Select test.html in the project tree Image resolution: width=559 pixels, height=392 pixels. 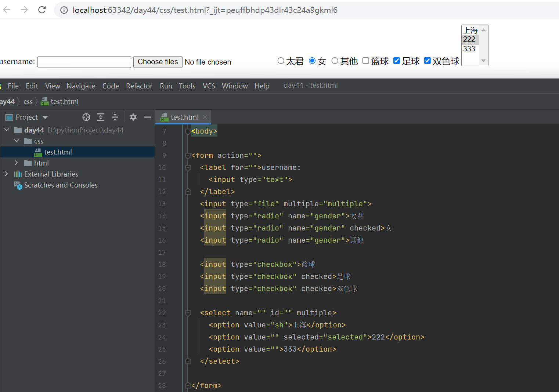77,152
